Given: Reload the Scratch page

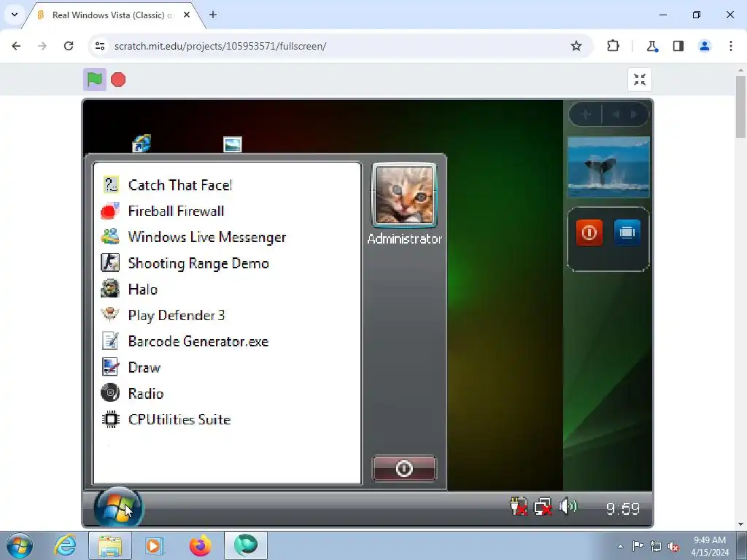Looking at the screenshot, I should coord(69,46).
